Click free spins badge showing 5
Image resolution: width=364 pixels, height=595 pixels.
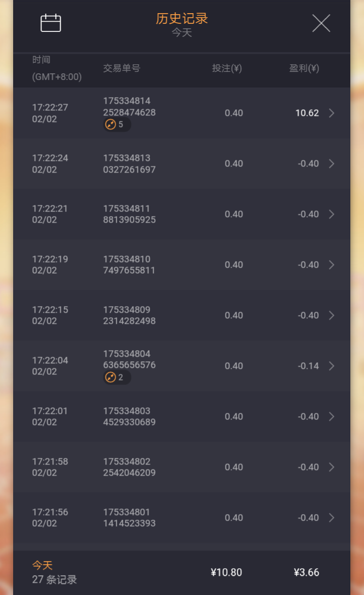coord(117,124)
